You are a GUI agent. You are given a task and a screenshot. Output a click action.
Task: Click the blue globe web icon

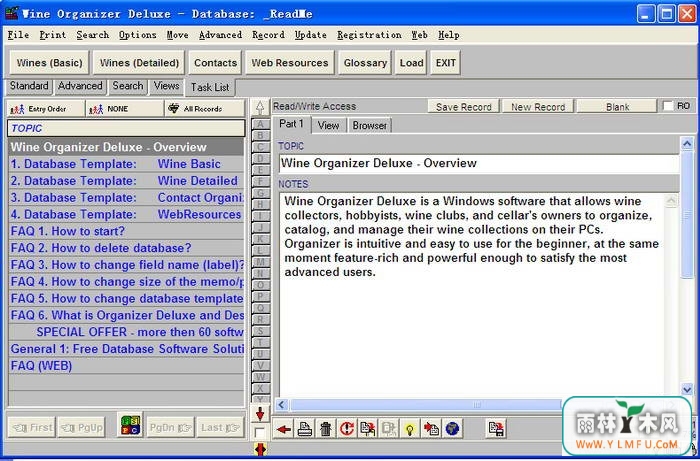click(452, 429)
